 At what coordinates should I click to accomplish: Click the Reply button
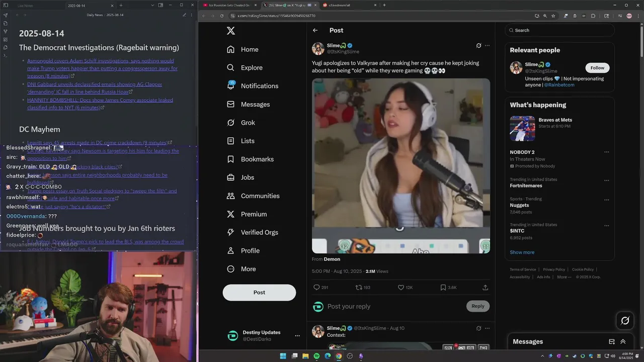tap(478, 306)
